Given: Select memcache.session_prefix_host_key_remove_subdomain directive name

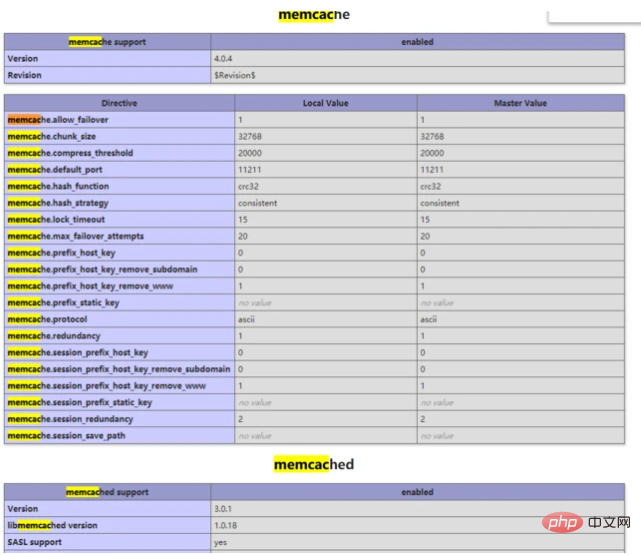Looking at the screenshot, I should coord(119,369).
